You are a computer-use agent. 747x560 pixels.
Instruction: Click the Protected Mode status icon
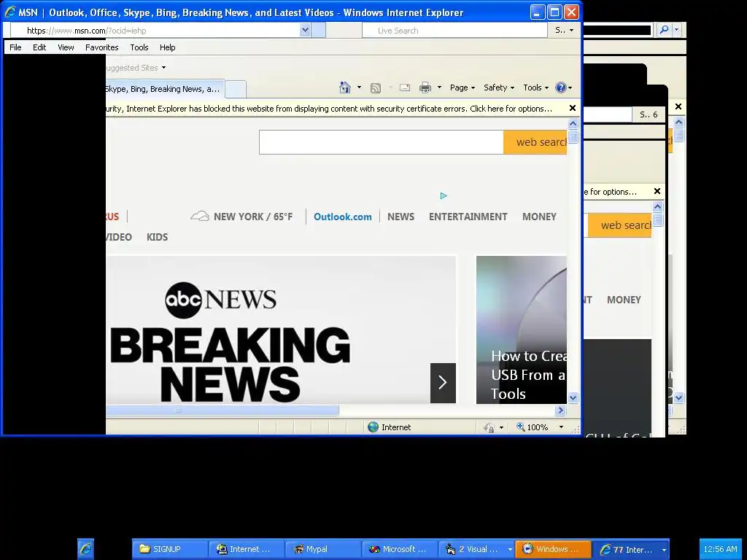(x=489, y=427)
